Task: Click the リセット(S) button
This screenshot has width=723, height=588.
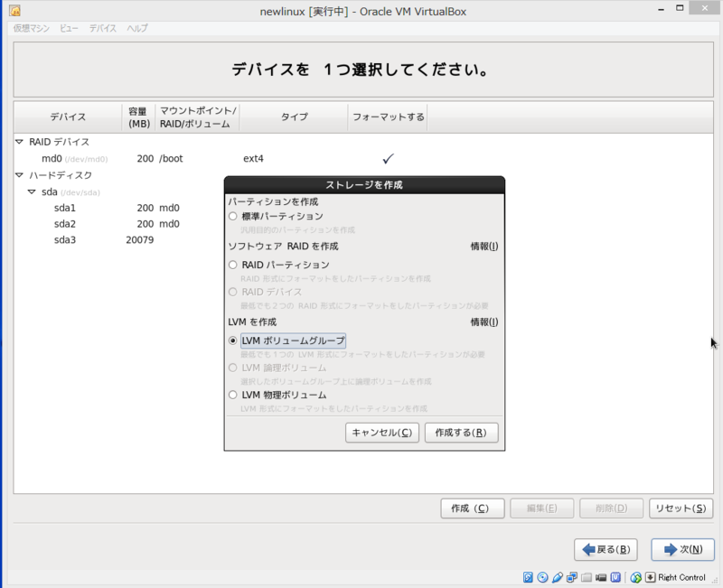Action: pos(681,509)
